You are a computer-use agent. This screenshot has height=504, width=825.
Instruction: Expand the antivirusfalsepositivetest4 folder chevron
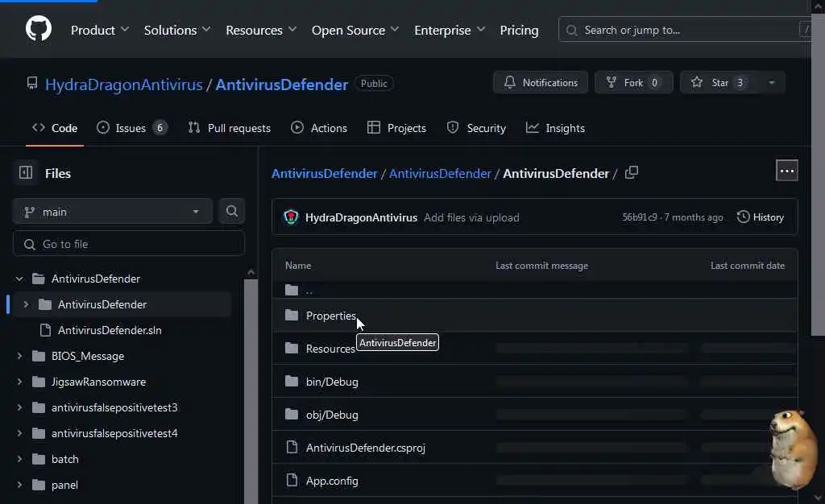19,433
